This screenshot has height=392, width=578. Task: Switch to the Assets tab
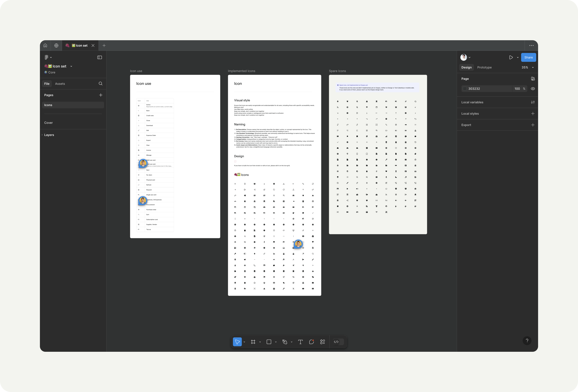[60, 84]
